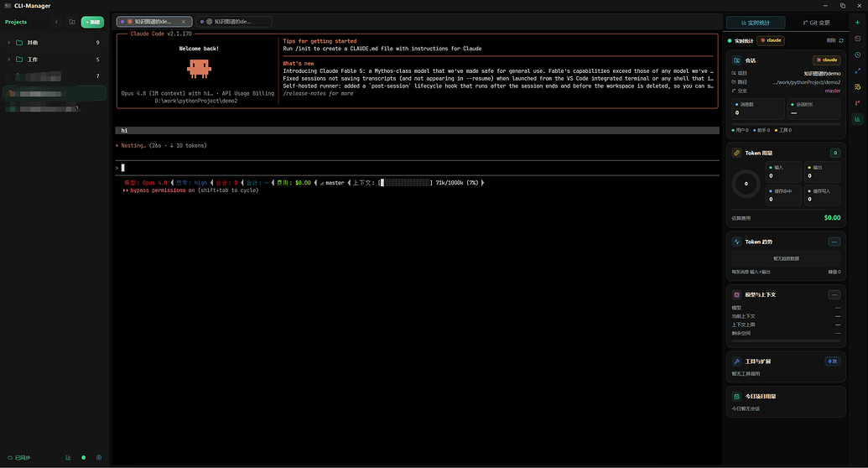Viewport: 868px width, 468px height.
Task: Click the 会话 card icon
Action: tap(737, 60)
